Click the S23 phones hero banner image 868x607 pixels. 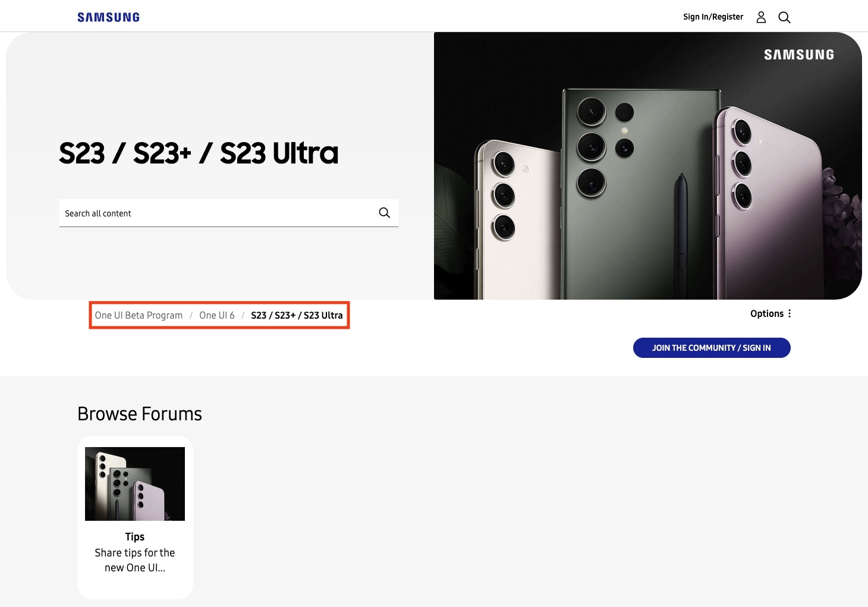click(647, 178)
